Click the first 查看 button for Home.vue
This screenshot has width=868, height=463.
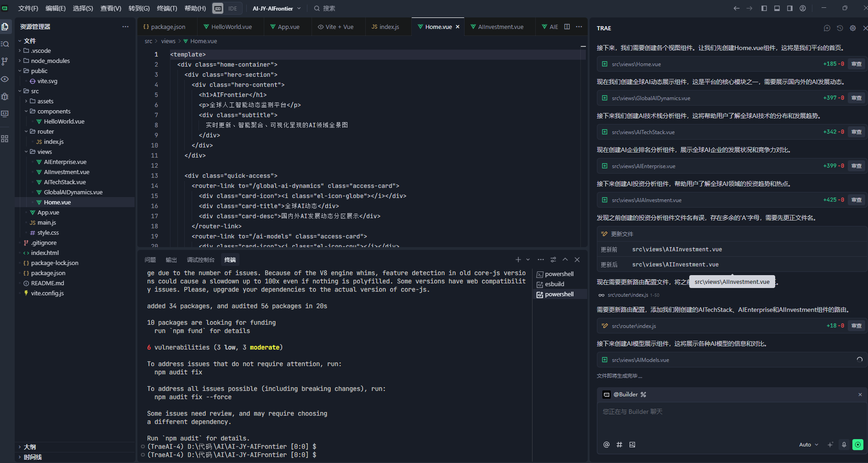pyautogui.click(x=856, y=64)
